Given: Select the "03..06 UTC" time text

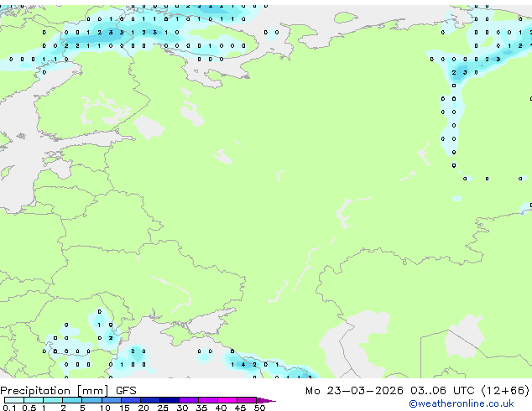Looking at the screenshot, I should tap(441, 391).
